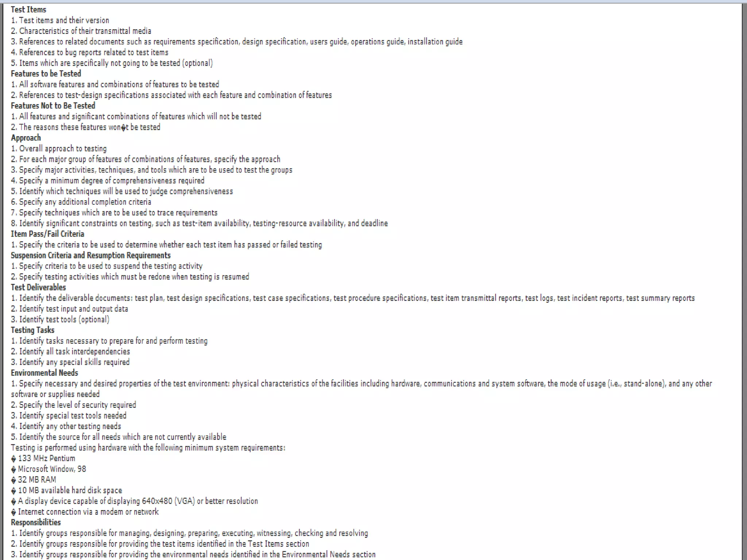Click '10 MB available hard disk space' line

tap(66, 490)
